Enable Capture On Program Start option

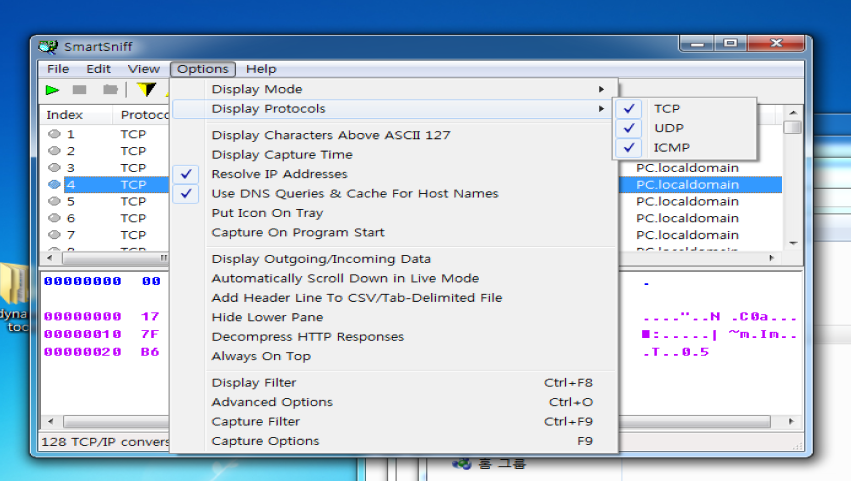(395, 232)
